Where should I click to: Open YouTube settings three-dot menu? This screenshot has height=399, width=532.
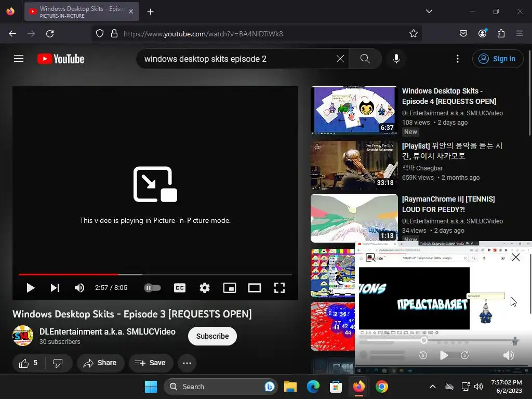coord(457,59)
